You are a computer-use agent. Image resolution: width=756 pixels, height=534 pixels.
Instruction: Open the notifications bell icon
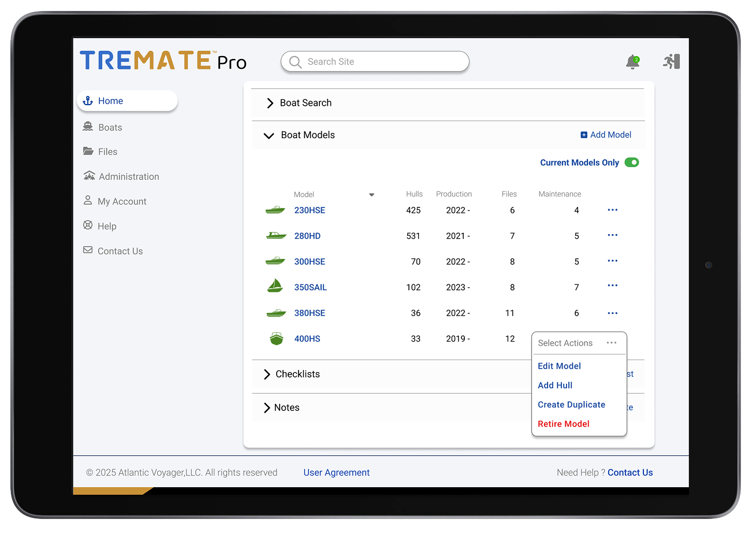point(632,62)
